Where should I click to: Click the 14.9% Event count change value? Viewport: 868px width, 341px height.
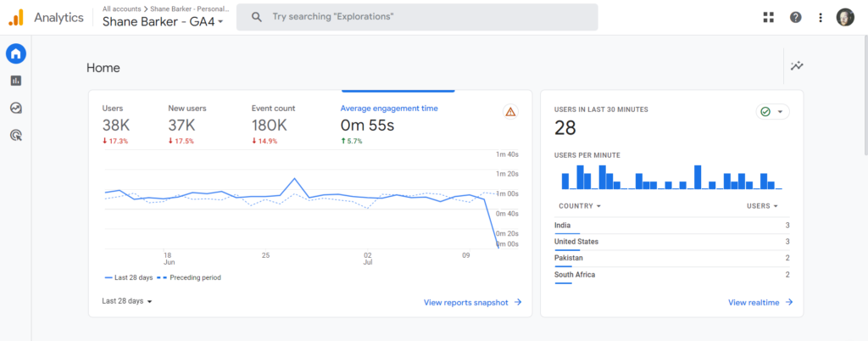(264, 141)
